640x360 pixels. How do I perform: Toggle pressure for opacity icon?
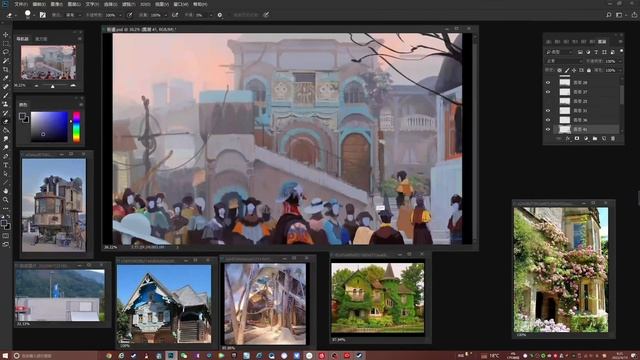[130, 15]
